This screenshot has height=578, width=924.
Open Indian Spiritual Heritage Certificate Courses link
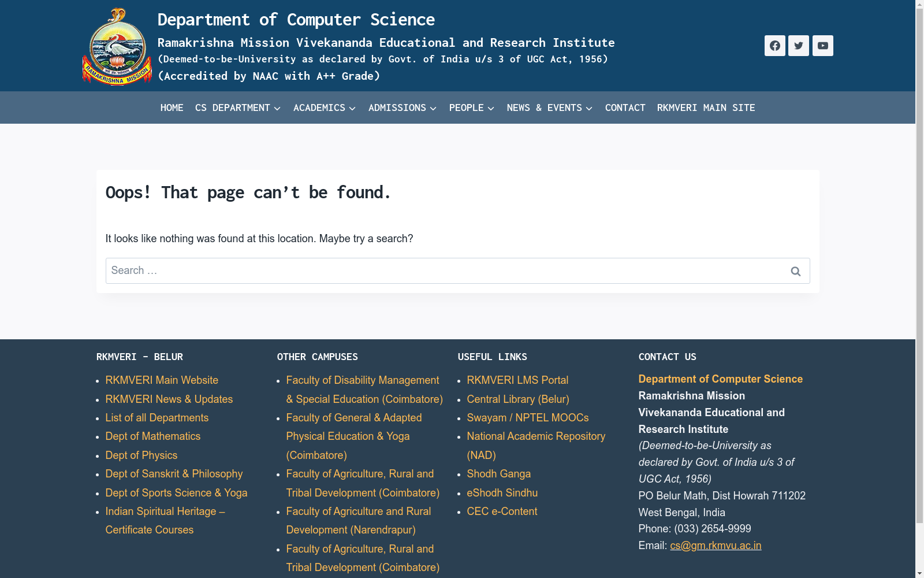(x=165, y=521)
